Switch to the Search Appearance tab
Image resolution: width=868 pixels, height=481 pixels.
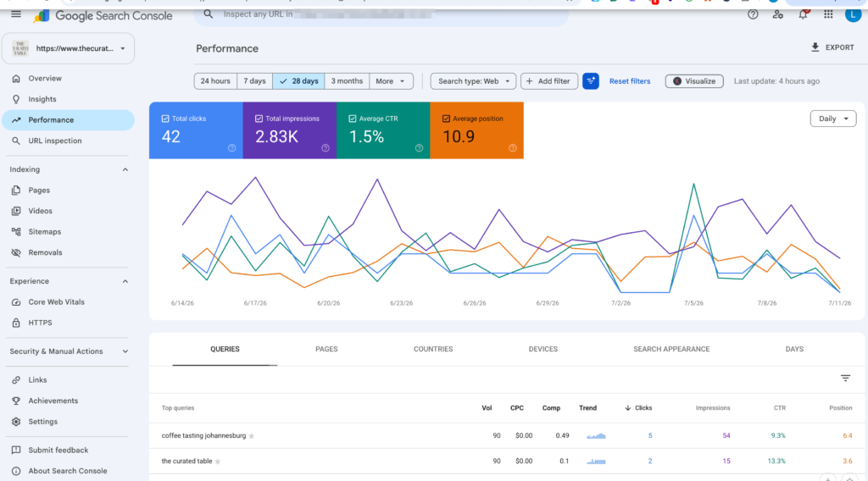click(671, 350)
